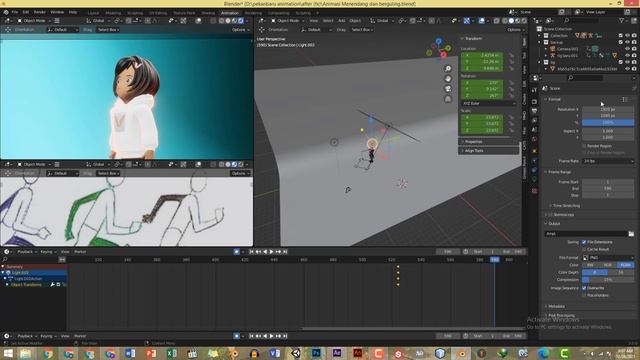Open the Output properties tab icon

click(534, 111)
